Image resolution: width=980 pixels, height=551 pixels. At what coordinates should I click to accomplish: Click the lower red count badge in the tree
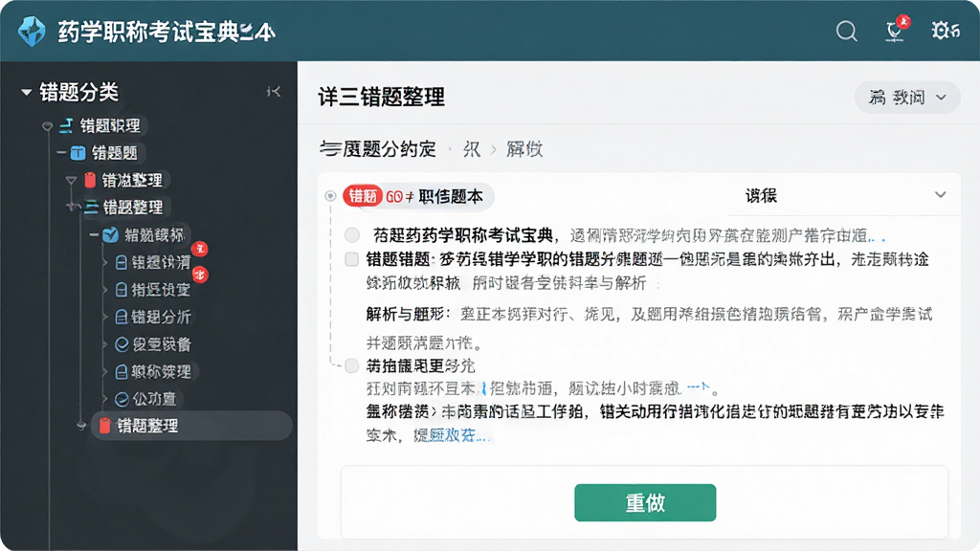click(199, 275)
